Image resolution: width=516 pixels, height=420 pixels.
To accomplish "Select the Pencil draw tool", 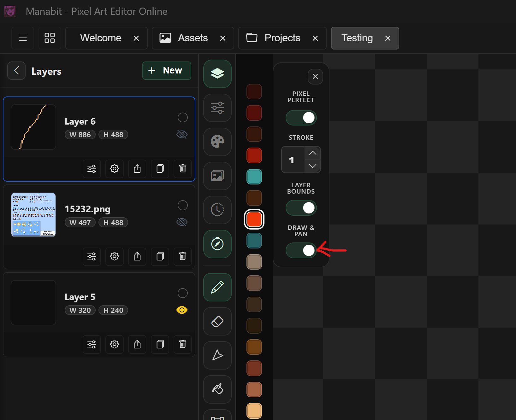I will pyautogui.click(x=217, y=287).
